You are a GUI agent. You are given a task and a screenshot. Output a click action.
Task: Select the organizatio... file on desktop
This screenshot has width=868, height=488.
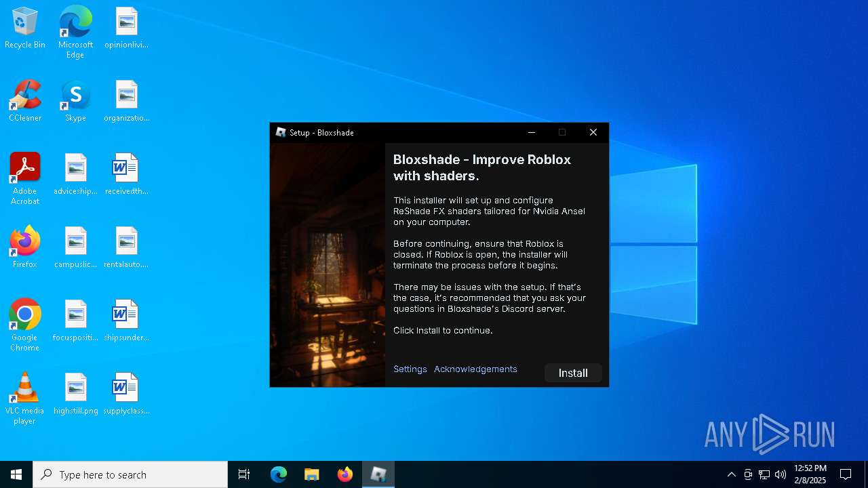pyautogui.click(x=126, y=102)
